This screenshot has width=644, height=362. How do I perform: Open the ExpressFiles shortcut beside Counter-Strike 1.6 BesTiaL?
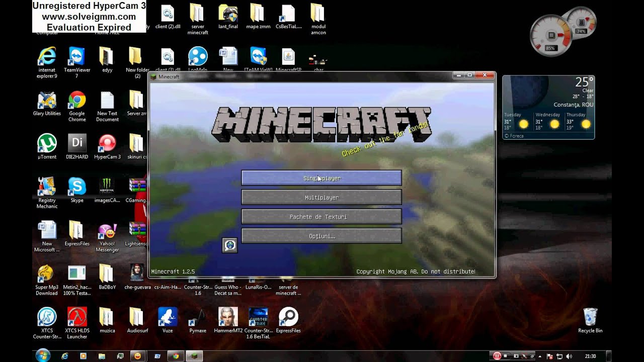coord(288,320)
